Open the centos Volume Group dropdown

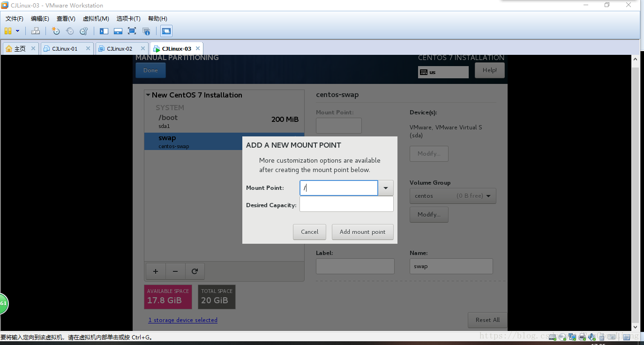(453, 196)
